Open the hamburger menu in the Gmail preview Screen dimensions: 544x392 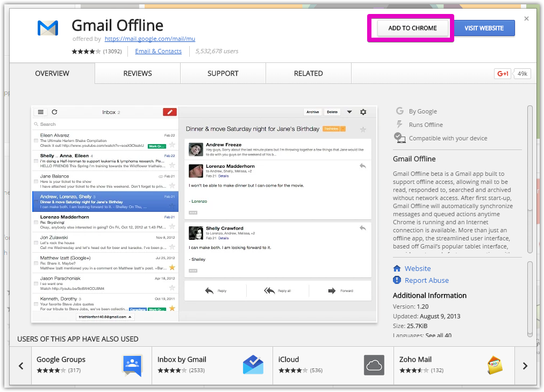[40, 112]
